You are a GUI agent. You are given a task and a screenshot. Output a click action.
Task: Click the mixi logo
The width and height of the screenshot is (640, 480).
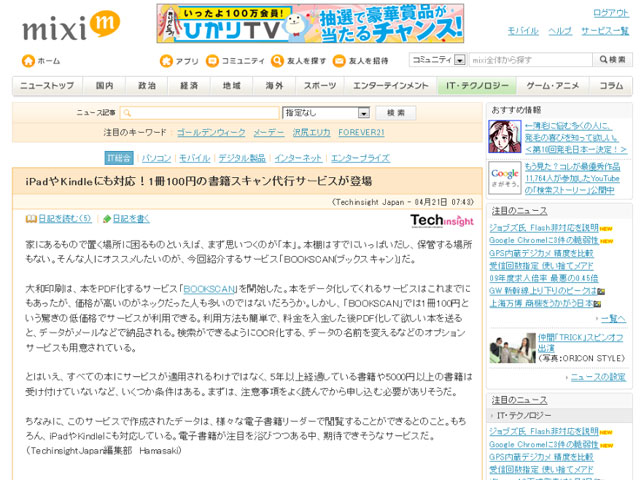[71, 26]
